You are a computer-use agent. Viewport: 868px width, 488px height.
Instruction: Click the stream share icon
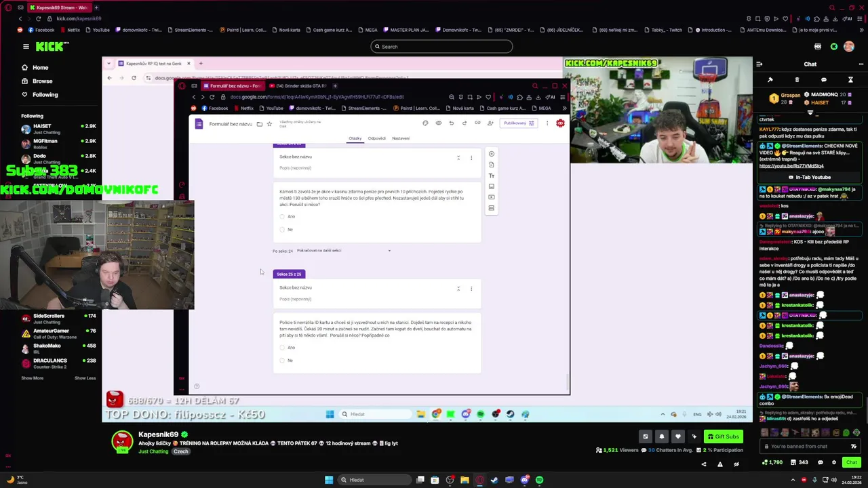(x=703, y=464)
